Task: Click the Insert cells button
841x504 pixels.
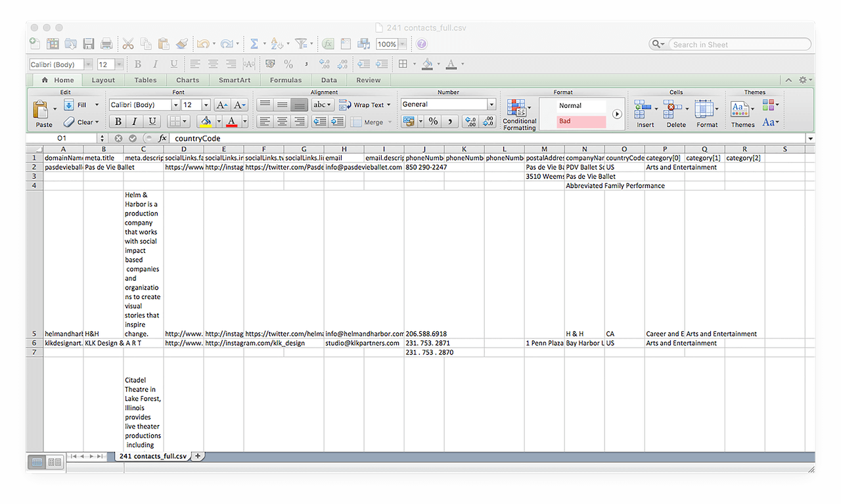Action: coord(645,114)
